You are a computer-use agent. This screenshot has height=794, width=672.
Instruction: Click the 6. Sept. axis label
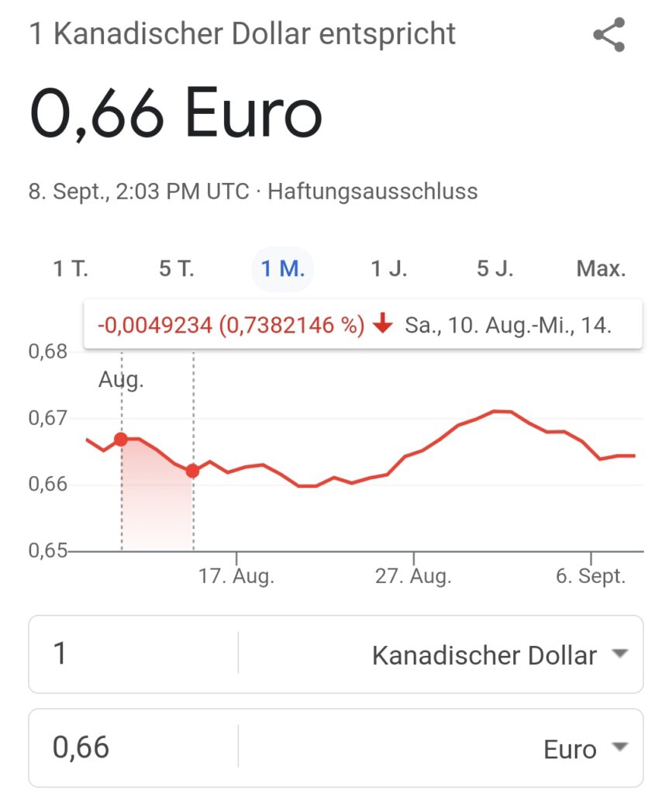(x=591, y=576)
